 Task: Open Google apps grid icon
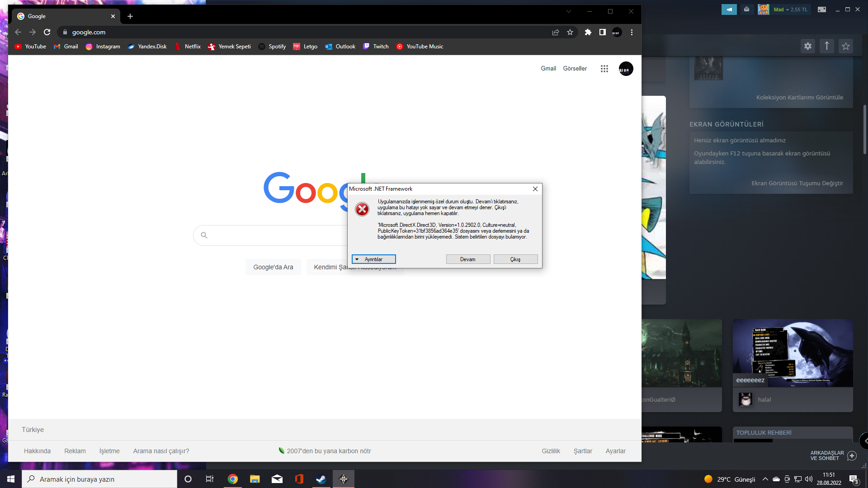tap(604, 69)
